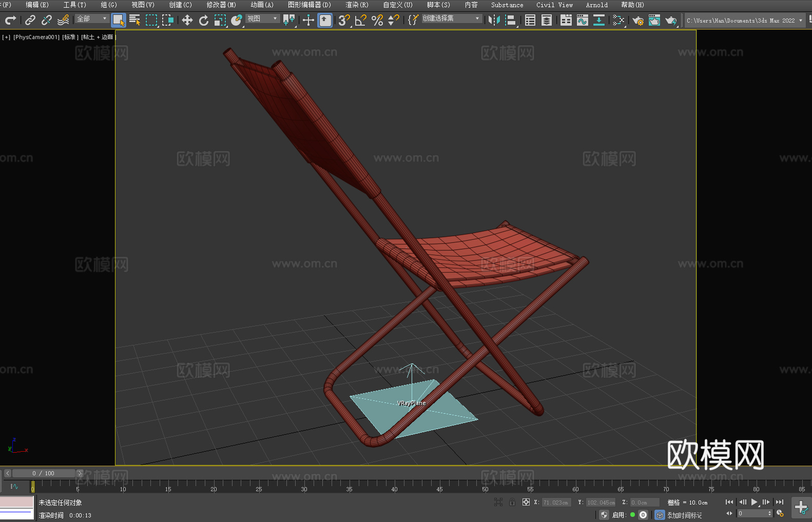Open Curve Editor icon
The image size is (812, 522).
(583, 20)
